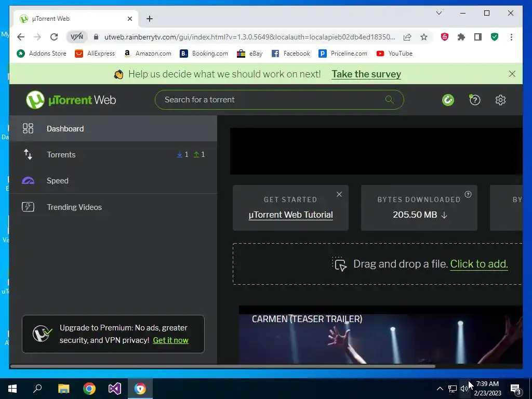
Task: Click the upload count indicator in Torrents row
Action: click(x=199, y=154)
